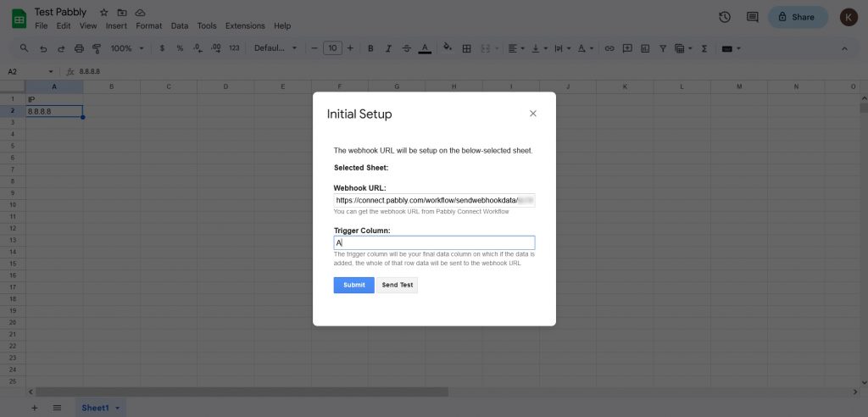Select the Paint format tool
The width and height of the screenshot is (868, 417).
pyautogui.click(x=96, y=48)
